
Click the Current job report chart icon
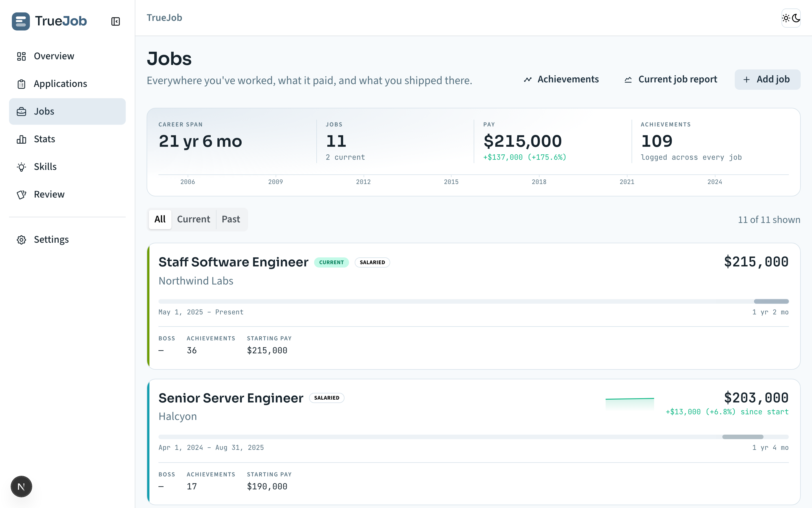(x=628, y=80)
